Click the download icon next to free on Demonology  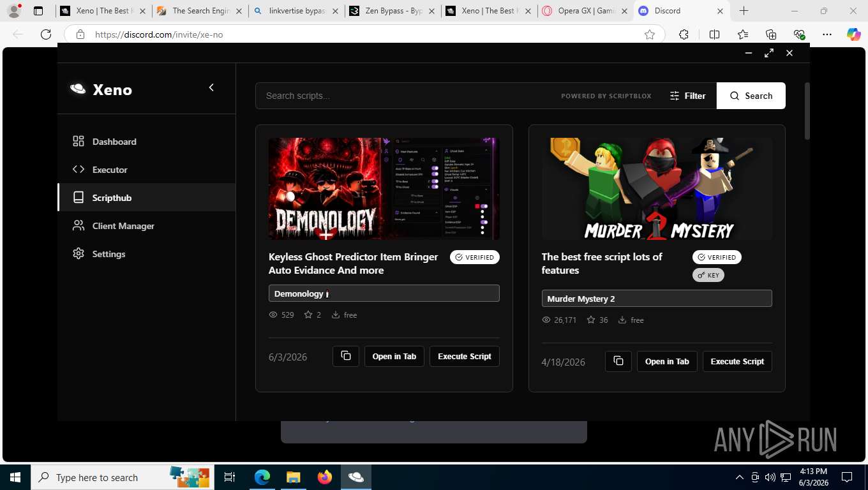pyautogui.click(x=336, y=315)
